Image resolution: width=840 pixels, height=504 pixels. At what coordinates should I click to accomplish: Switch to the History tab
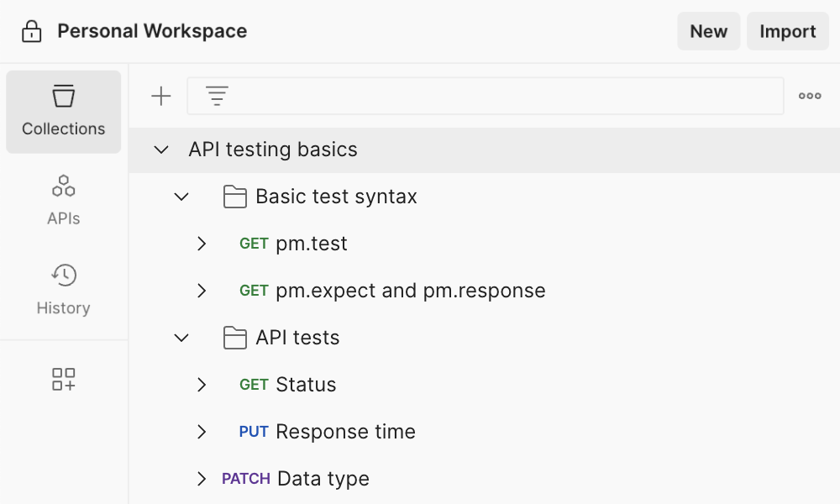64,288
